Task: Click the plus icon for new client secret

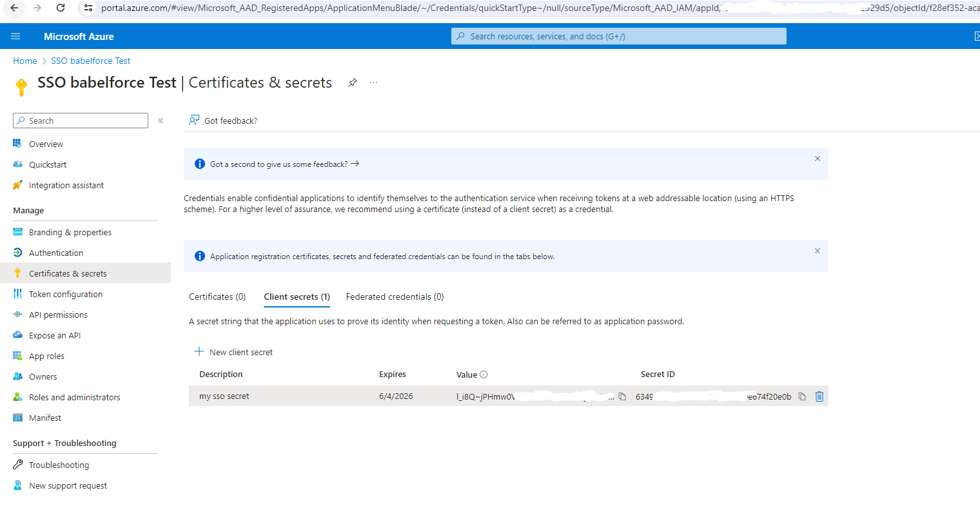Action: pyautogui.click(x=199, y=352)
